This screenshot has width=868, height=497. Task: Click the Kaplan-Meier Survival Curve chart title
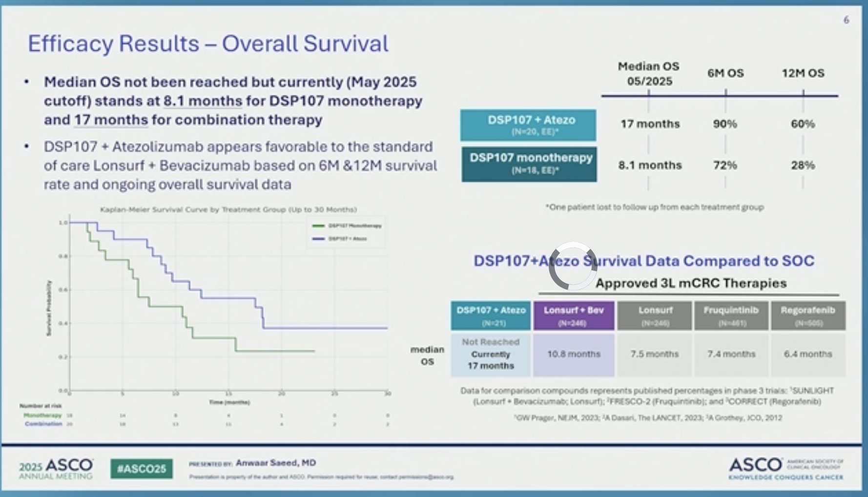coord(228,209)
